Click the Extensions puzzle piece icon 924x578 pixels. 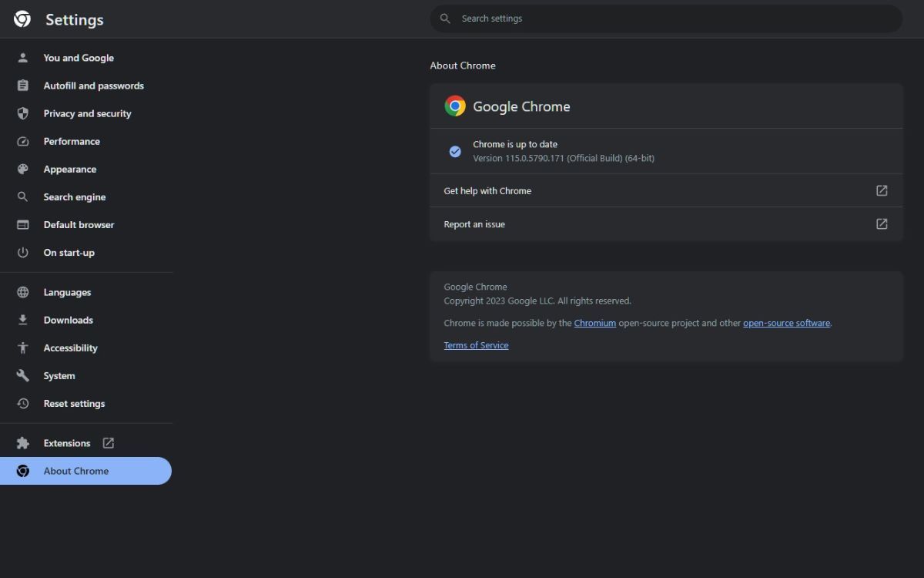[x=22, y=443]
